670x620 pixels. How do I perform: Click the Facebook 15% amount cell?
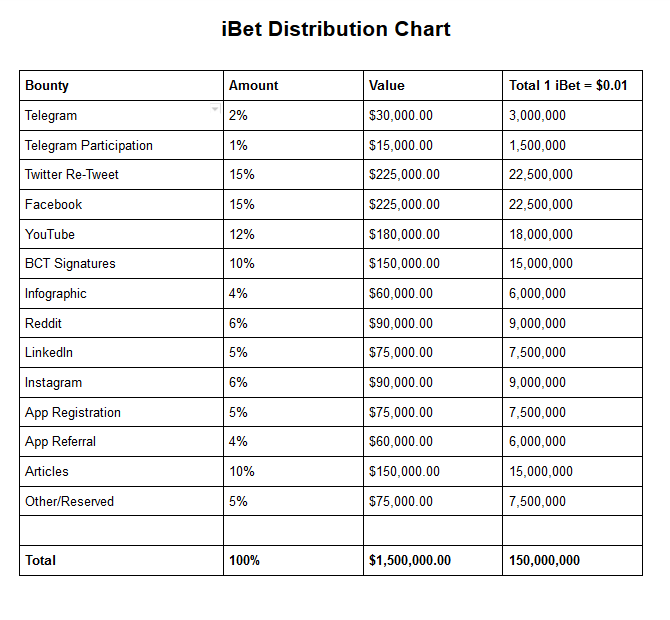pyautogui.click(x=293, y=205)
